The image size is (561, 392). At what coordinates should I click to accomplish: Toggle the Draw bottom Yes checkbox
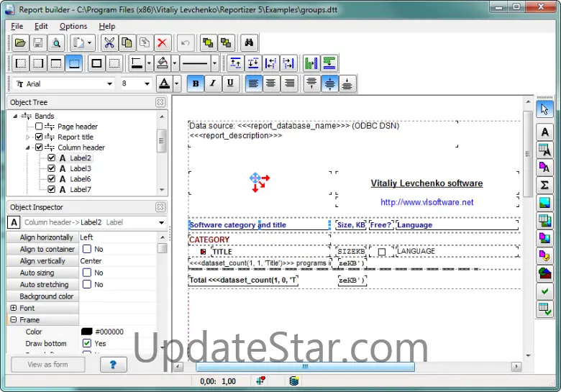[87, 343]
